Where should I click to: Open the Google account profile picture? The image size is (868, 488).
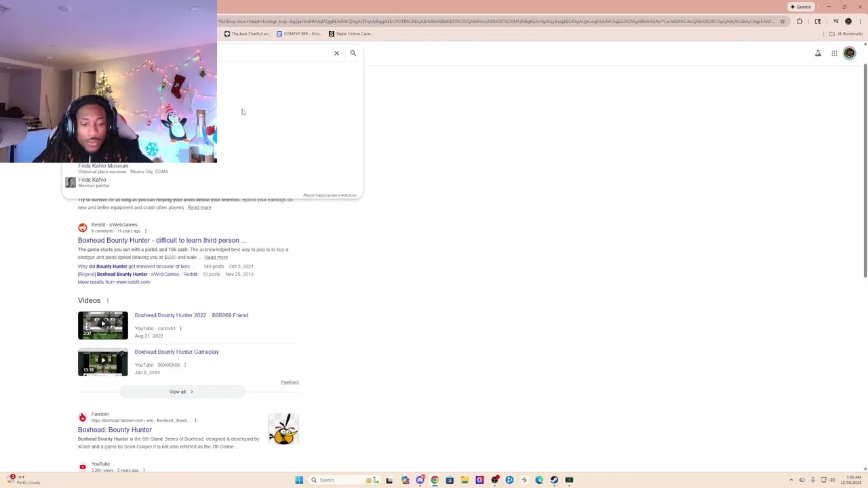point(850,54)
